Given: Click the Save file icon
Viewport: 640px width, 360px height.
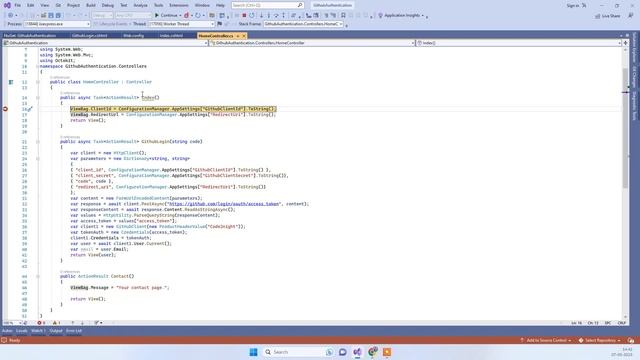Looking at the screenshot, I should pos(51,16).
